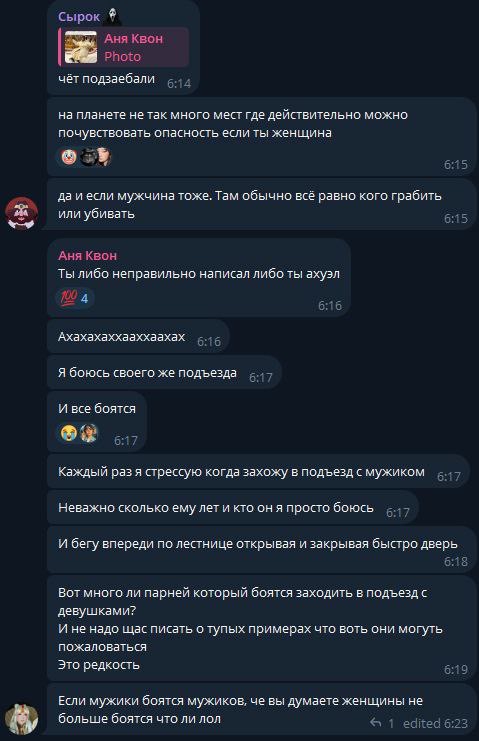Click the reply arrow icon on the last message
The width and height of the screenshot is (479, 741).
376,723
